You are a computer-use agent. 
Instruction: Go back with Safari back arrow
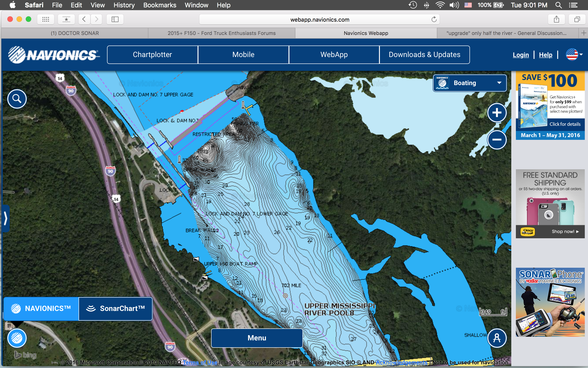(x=84, y=19)
